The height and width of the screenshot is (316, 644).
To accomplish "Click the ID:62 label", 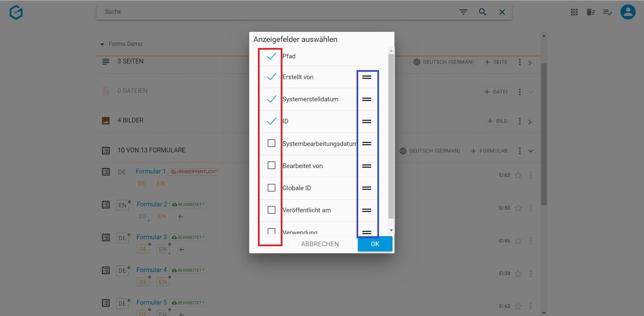I will click(x=504, y=175).
